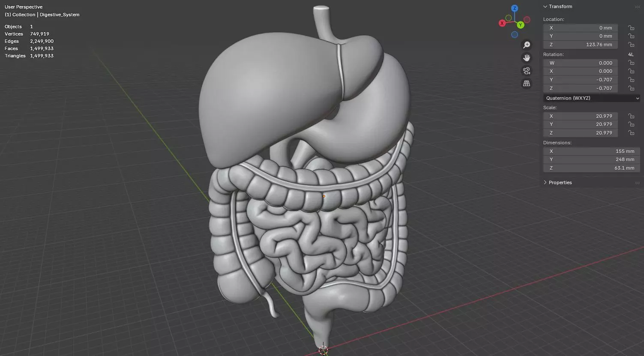Screen dimensions: 644x356
Task: Click the Rotation Y field -0.707
Action: tap(581, 80)
